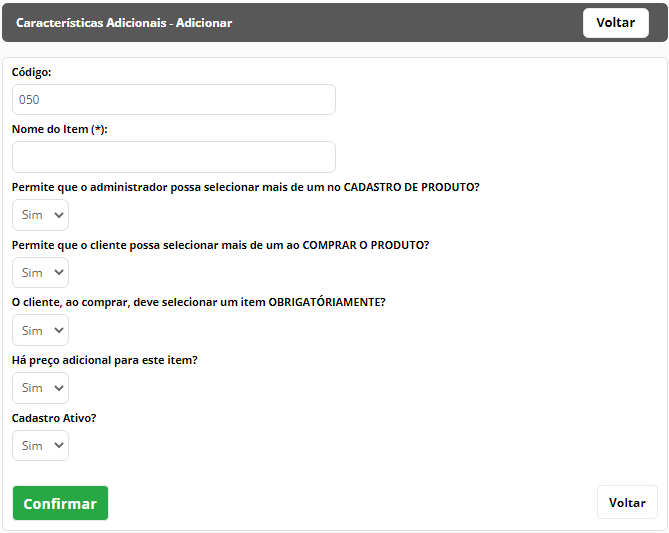Screen dimensions: 669x533
Task: Expand the COMPRAR O PRODUTO Sim dropdown
Action: pos(41,272)
